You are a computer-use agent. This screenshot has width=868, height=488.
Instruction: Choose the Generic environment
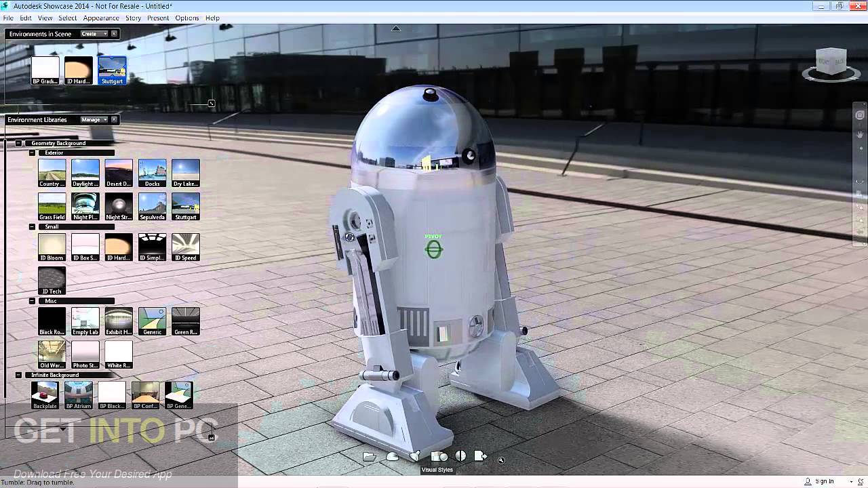(x=152, y=321)
